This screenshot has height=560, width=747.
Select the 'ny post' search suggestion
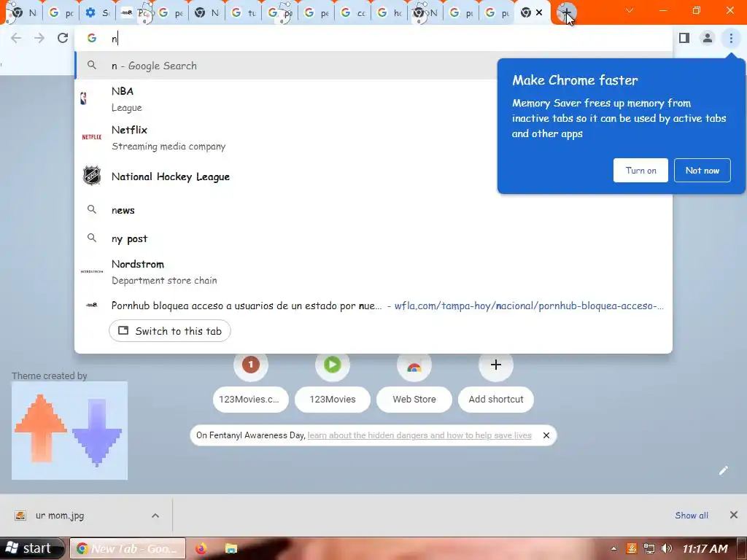(373, 238)
